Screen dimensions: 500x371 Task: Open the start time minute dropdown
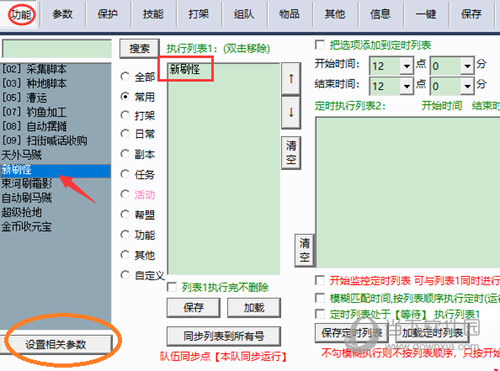pos(467,66)
